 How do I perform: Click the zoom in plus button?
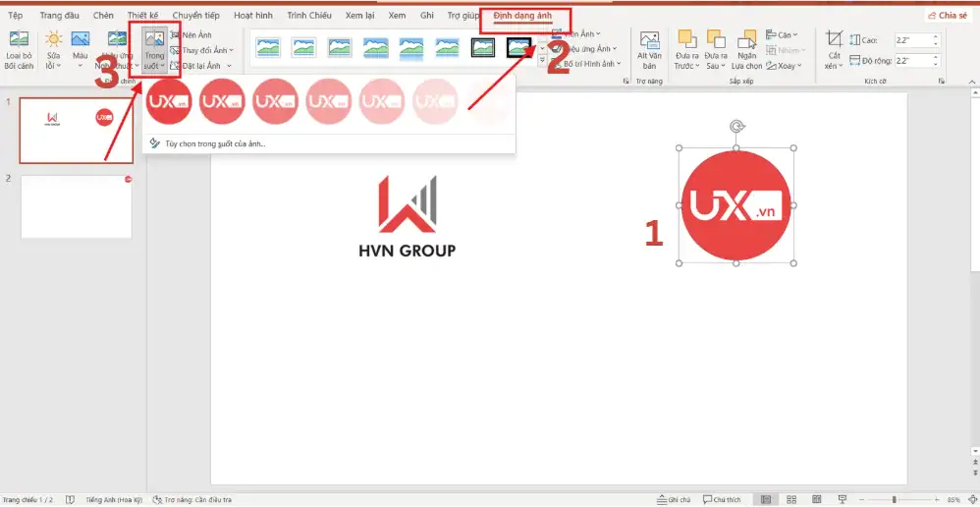click(x=938, y=499)
